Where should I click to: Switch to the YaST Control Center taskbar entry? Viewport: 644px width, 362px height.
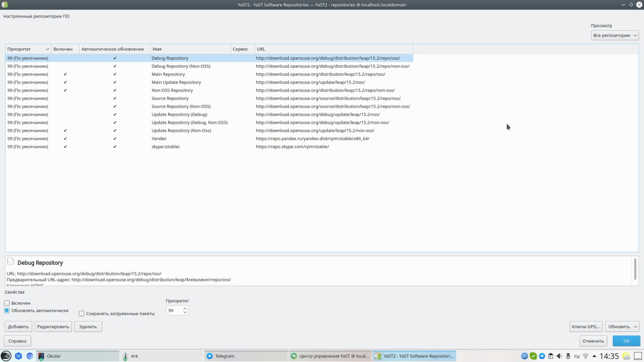[x=330, y=356]
